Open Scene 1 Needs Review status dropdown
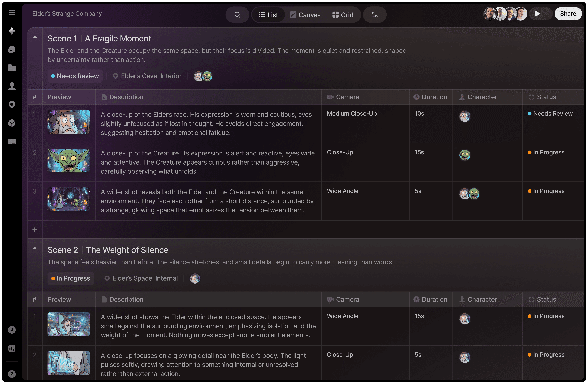This screenshot has width=588, height=384. click(x=75, y=76)
